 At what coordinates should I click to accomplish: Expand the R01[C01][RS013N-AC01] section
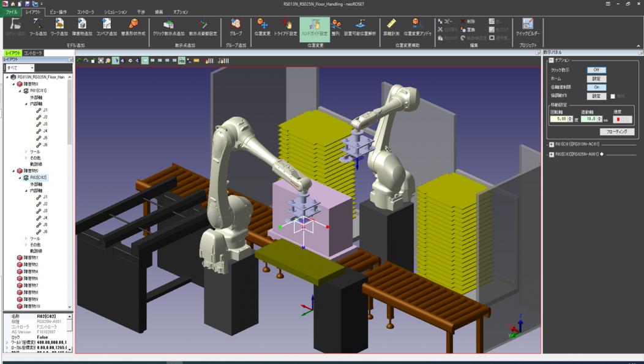(x=551, y=145)
